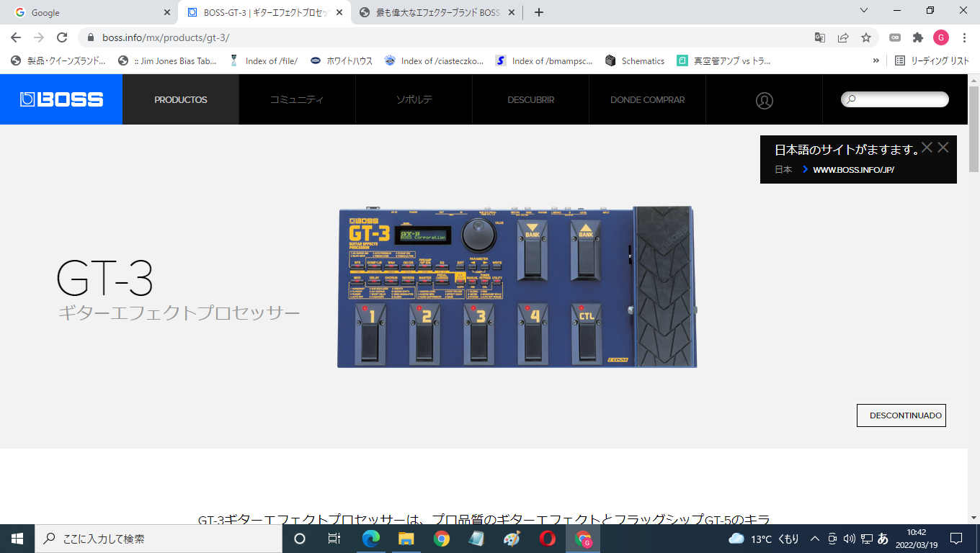Open the Chrome three-dot menu
Viewport: 980px width, 553px height.
coord(964,37)
